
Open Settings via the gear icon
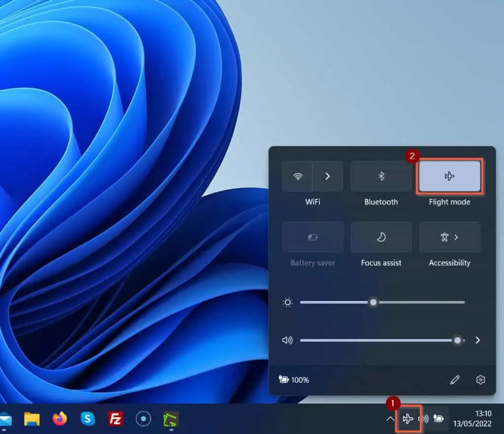(x=480, y=380)
